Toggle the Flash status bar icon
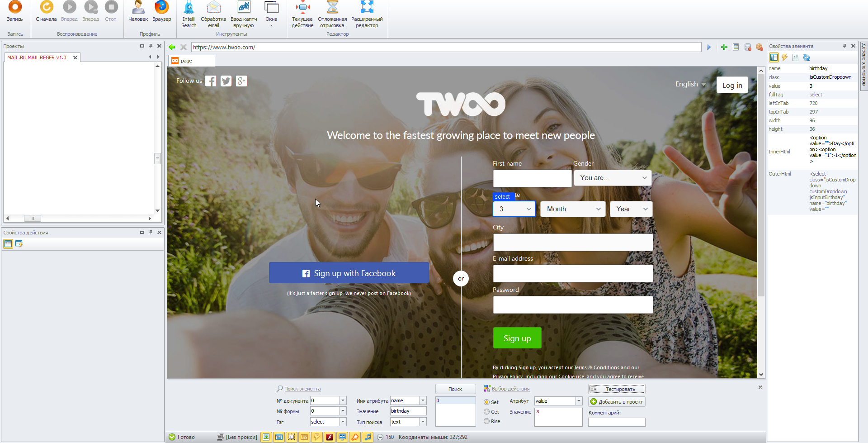Screen dimensions: 868x443 (x=330, y=437)
